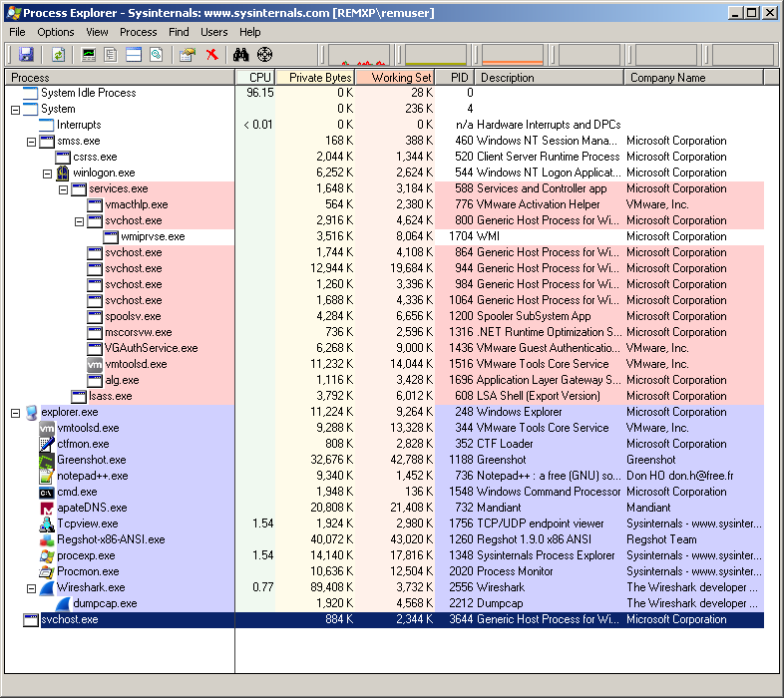784x698 pixels.
Task: Click the notepad++.exe process icon
Action: 47,476
